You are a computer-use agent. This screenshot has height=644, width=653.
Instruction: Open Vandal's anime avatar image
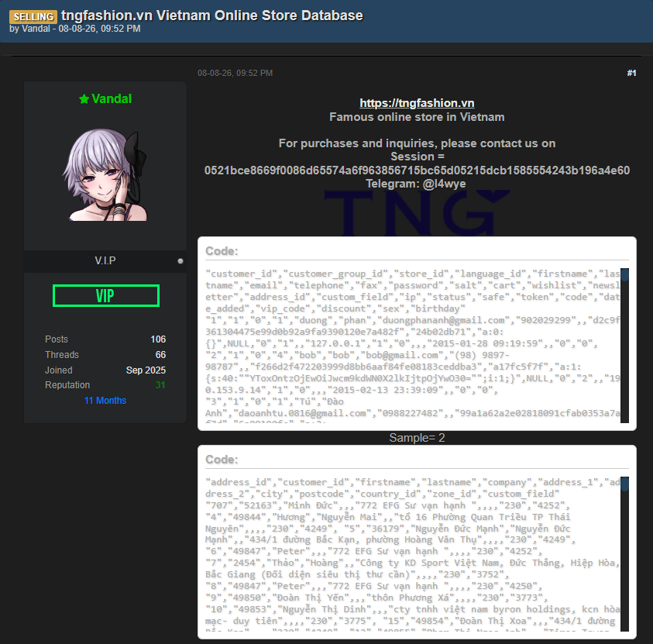coord(105,174)
